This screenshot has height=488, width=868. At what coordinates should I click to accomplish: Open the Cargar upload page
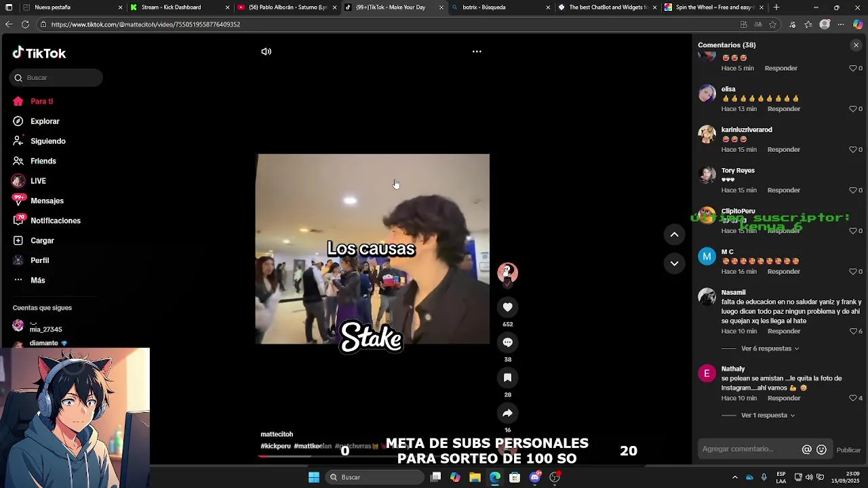(x=42, y=241)
